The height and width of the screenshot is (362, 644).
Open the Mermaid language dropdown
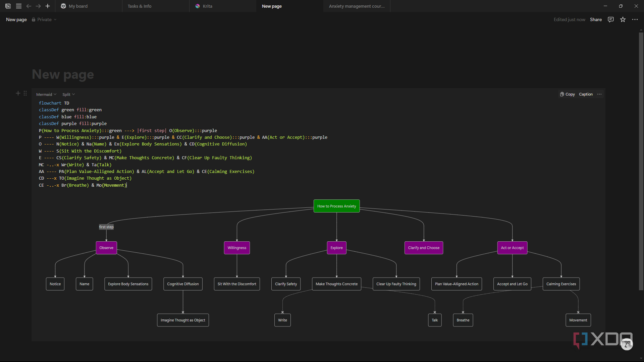click(46, 95)
